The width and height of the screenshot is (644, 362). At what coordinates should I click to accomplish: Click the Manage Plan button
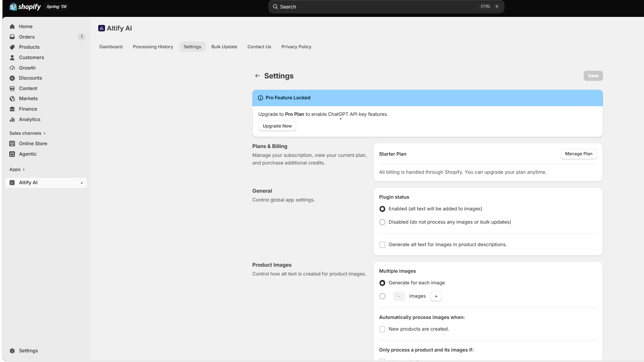pyautogui.click(x=579, y=154)
